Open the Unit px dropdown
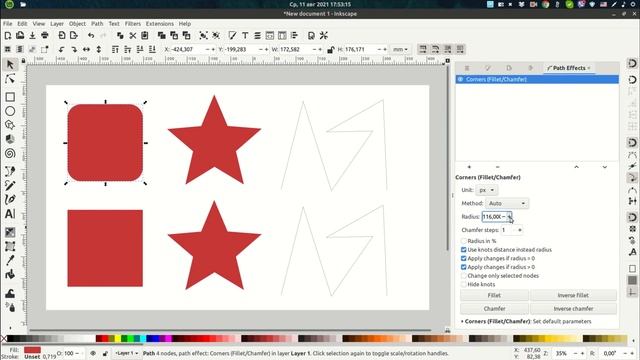This screenshot has height=360, width=640. [x=487, y=190]
